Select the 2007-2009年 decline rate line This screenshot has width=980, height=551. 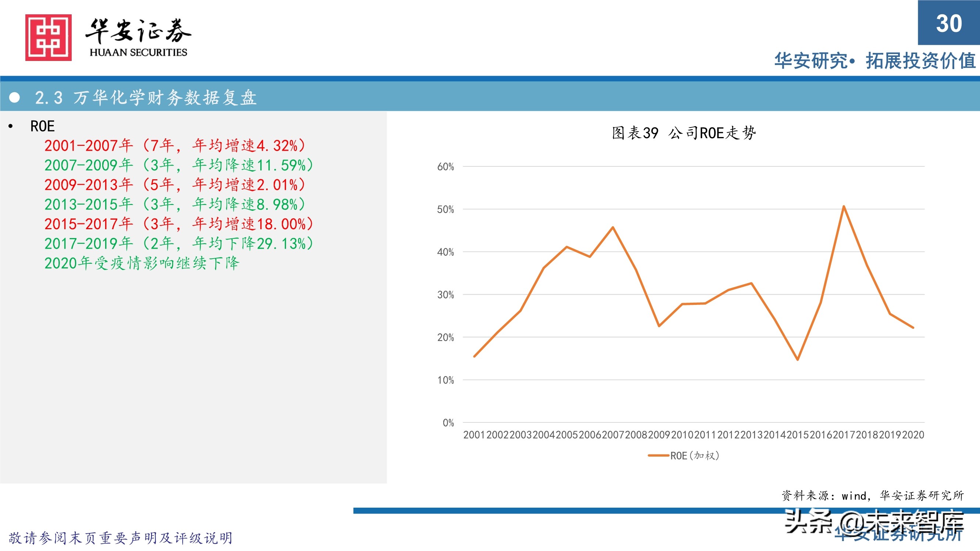179,165
